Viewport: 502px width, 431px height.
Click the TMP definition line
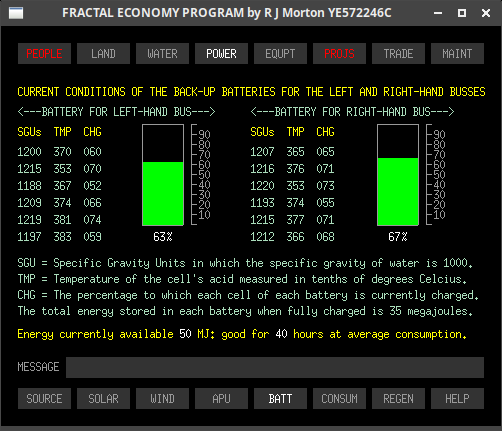point(242,279)
